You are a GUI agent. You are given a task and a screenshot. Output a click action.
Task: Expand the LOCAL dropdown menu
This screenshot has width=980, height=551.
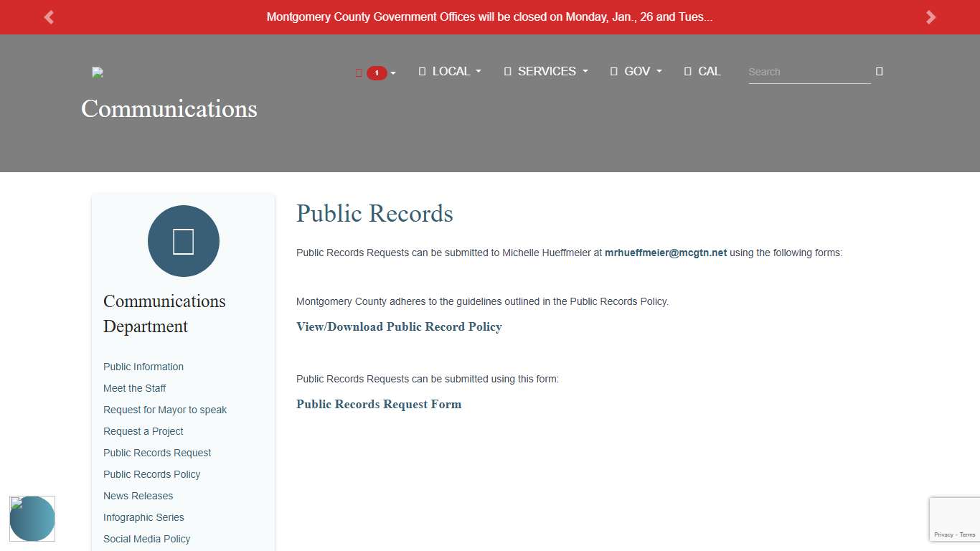pyautogui.click(x=450, y=72)
